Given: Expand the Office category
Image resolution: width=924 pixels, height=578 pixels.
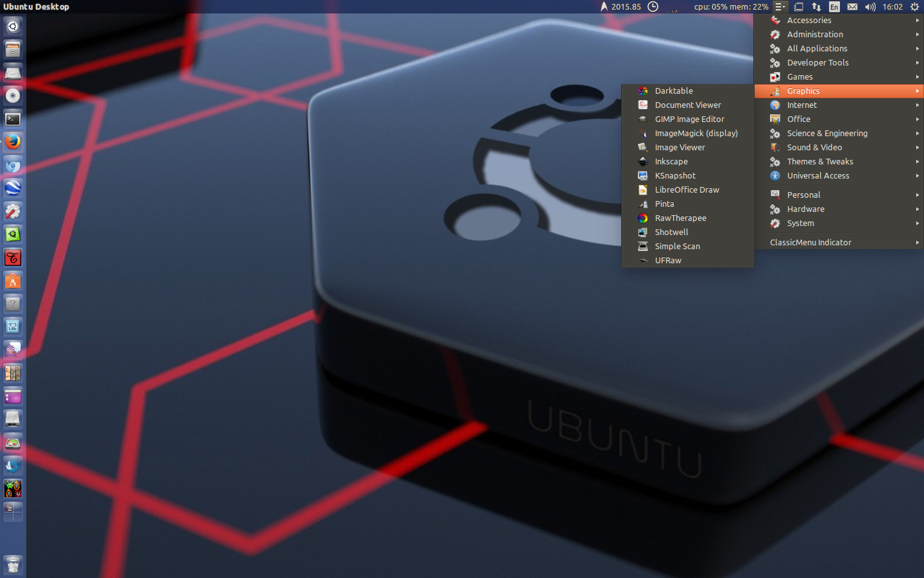Looking at the screenshot, I should [x=839, y=119].
